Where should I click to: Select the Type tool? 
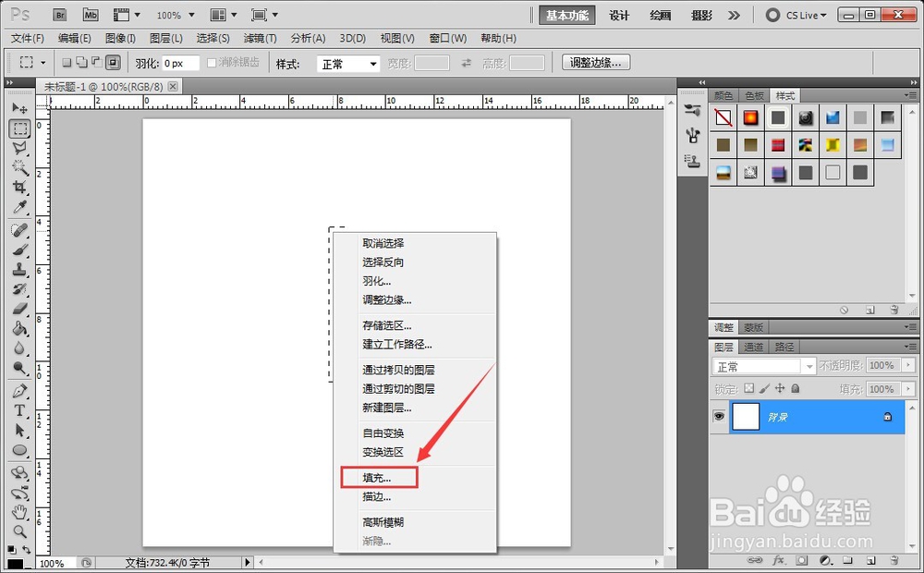click(x=19, y=410)
